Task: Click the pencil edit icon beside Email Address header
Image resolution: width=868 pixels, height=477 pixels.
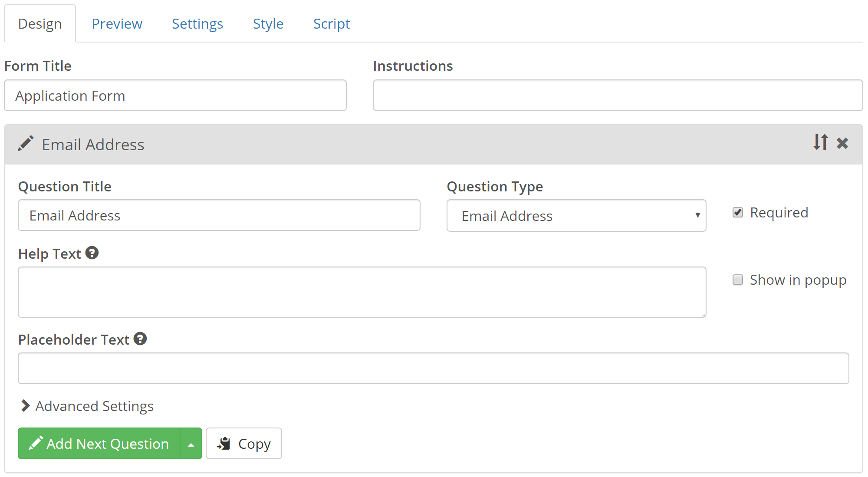Action: 26,144
